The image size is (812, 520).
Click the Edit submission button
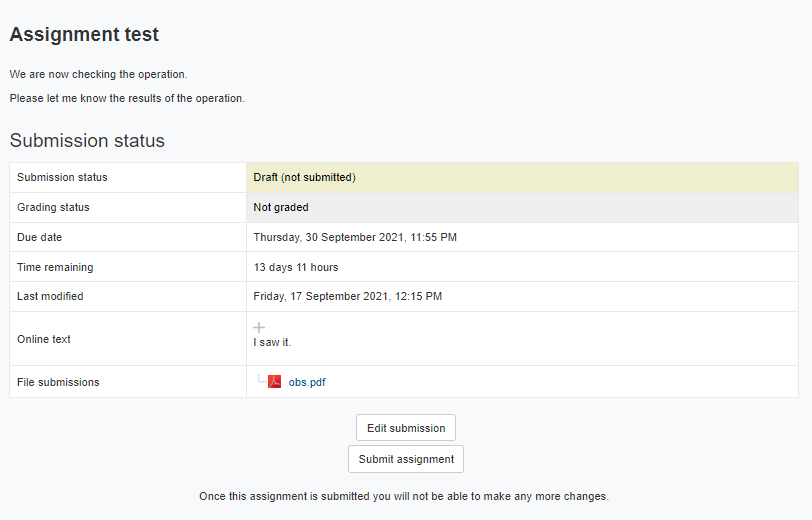pos(405,428)
